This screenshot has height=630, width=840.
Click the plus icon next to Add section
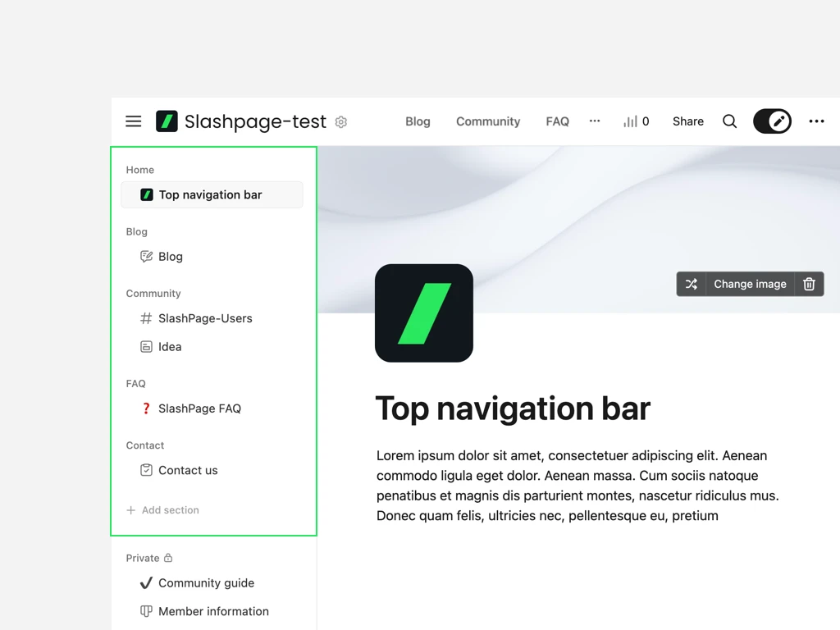tap(130, 510)
